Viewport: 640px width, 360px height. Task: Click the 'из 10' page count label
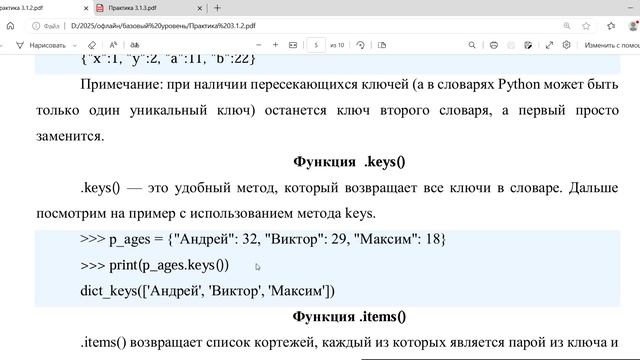[337, 45]
